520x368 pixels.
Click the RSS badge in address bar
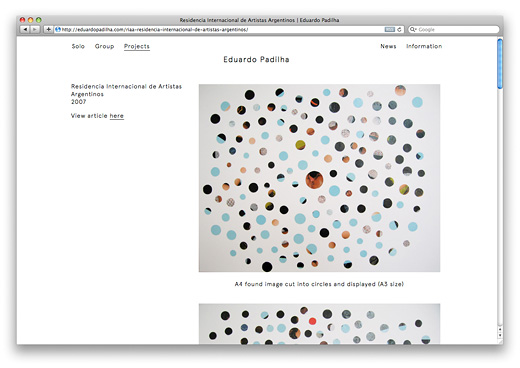click(389, 29)
